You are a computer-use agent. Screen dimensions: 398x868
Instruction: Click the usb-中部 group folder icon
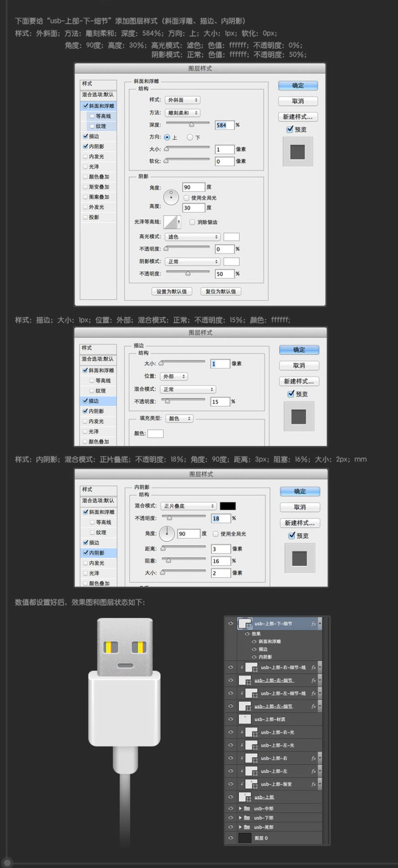(x=247, y=809)
